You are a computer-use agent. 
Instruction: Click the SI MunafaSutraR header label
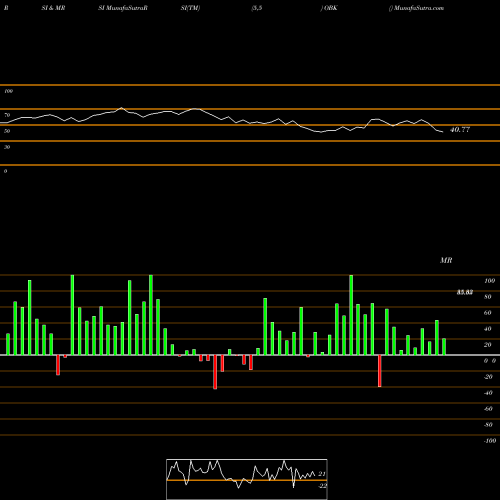[123, 8]
